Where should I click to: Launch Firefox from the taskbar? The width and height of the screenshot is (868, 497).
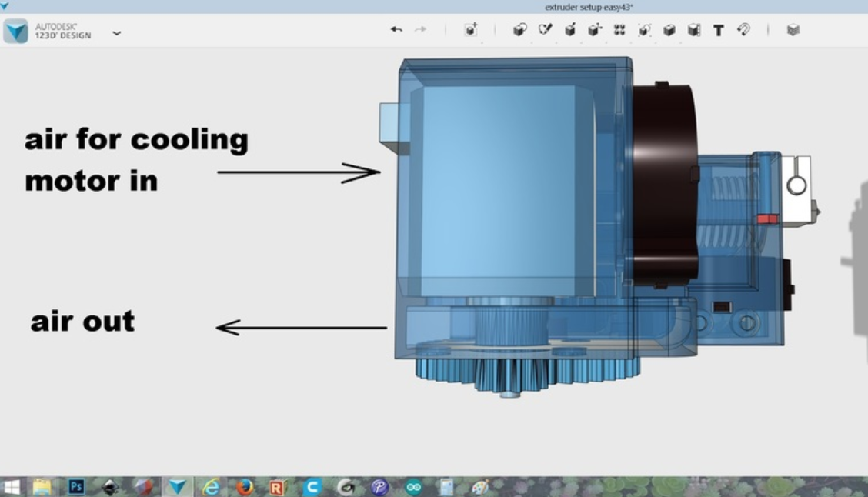(x=245, y=486)
